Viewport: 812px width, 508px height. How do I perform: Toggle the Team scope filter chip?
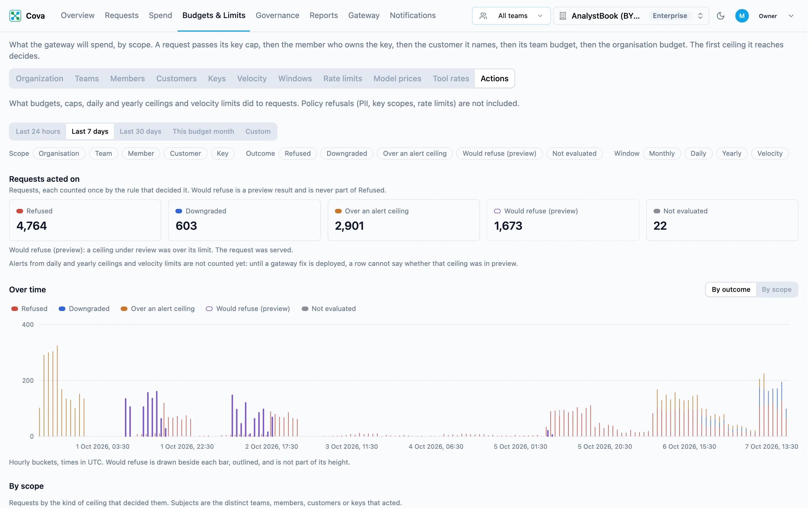tap(103, 154)
